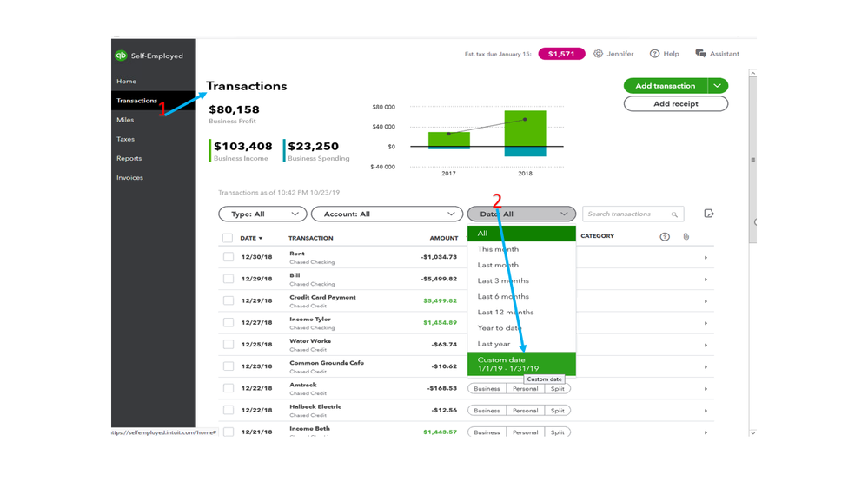Open the Jennifer settings gear icon
Screen dimensions: 868x488
tap(598, 54)
